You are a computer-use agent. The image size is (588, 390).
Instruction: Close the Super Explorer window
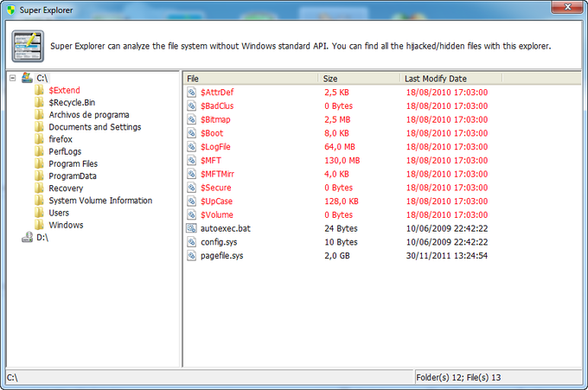click(566, 7)
